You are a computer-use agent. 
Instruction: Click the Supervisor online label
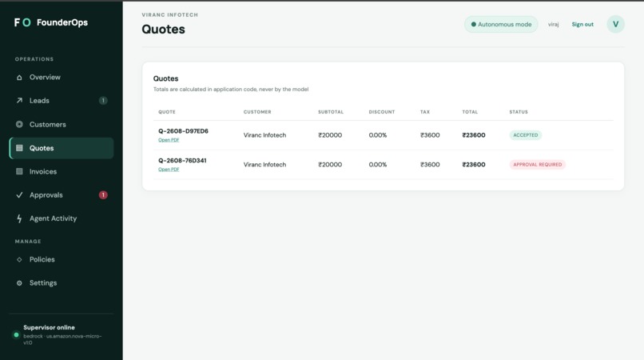(49, 327)
